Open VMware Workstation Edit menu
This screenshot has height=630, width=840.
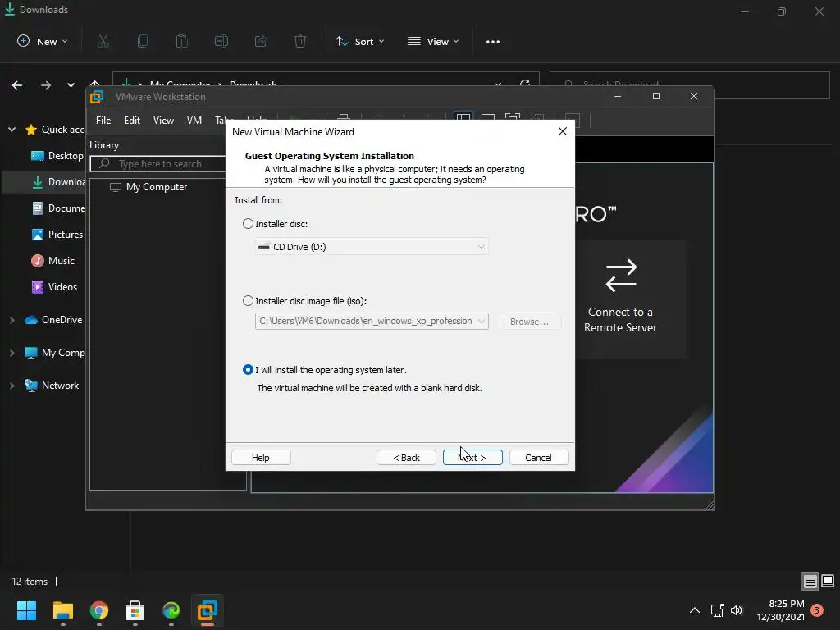pos(132,121)
